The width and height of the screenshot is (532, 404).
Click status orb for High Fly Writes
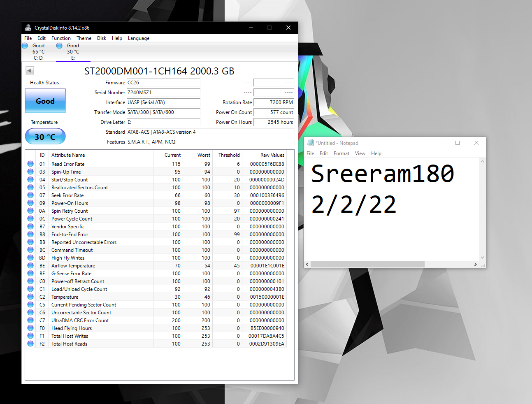(30, 258)
